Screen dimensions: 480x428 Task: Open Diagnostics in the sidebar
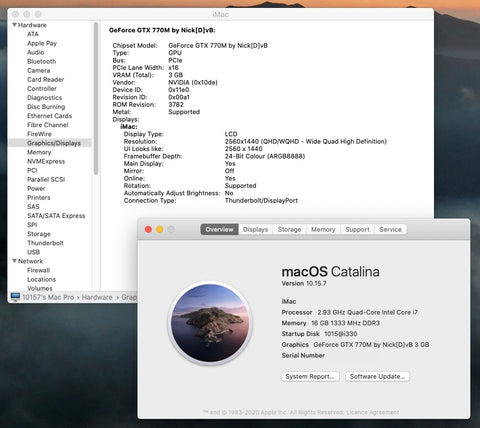[45, 98]
